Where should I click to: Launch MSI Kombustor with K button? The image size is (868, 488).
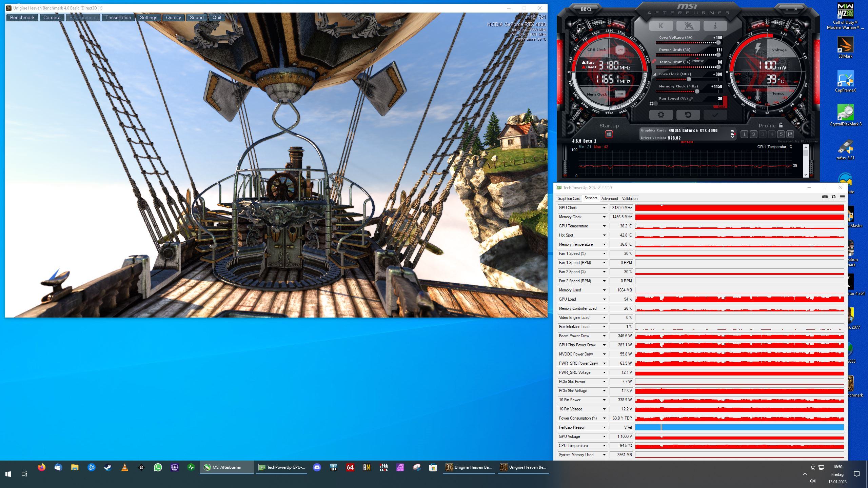pos(661,26)
